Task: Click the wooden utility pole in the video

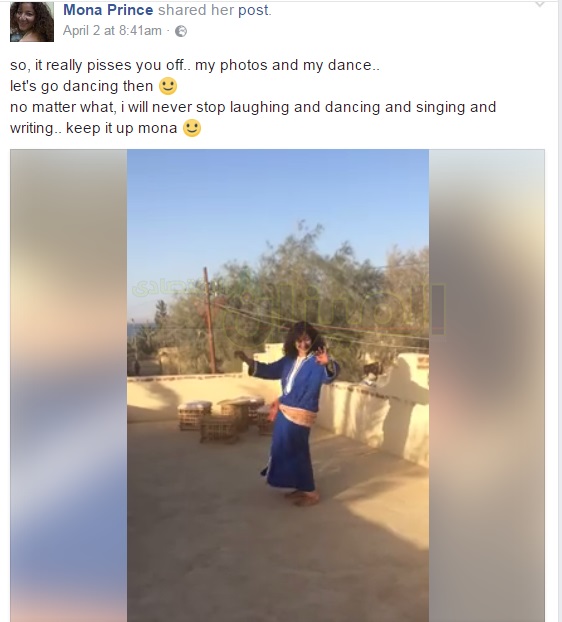Action: (x=209, y=319)
